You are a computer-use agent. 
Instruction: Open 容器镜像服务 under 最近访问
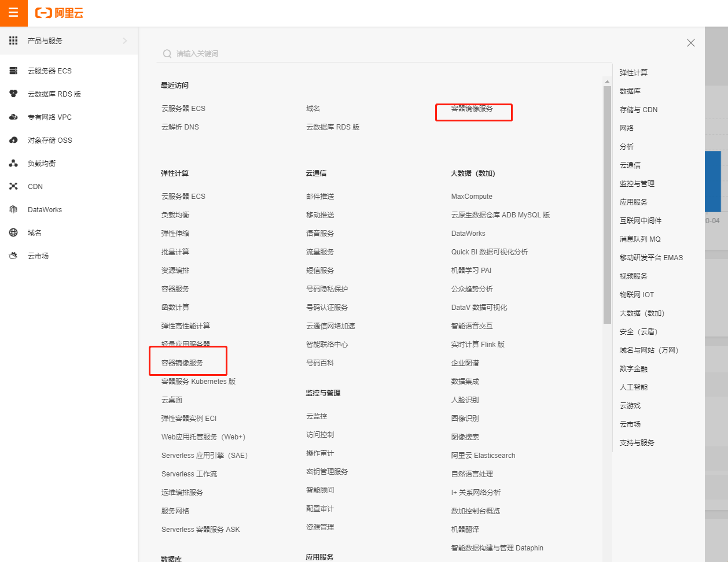tap(472, 108)
